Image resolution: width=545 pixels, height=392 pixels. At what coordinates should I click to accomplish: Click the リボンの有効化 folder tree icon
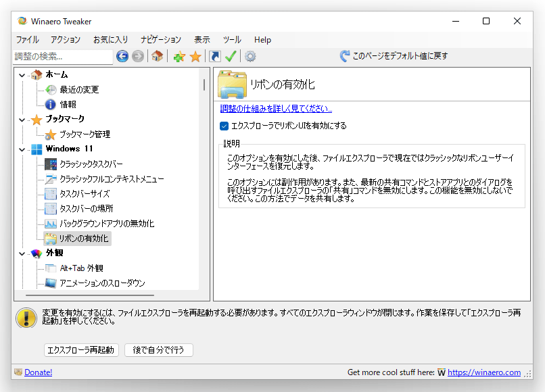click(51, 239)
